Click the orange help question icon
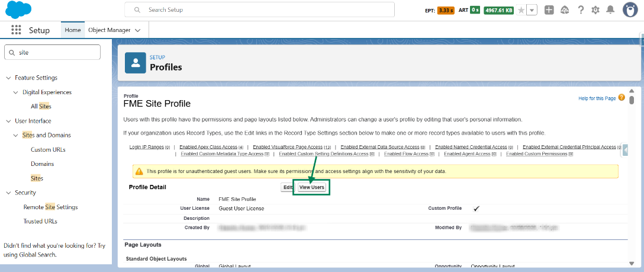Viewport: 644px width, 272px height. tap(622, 97)
